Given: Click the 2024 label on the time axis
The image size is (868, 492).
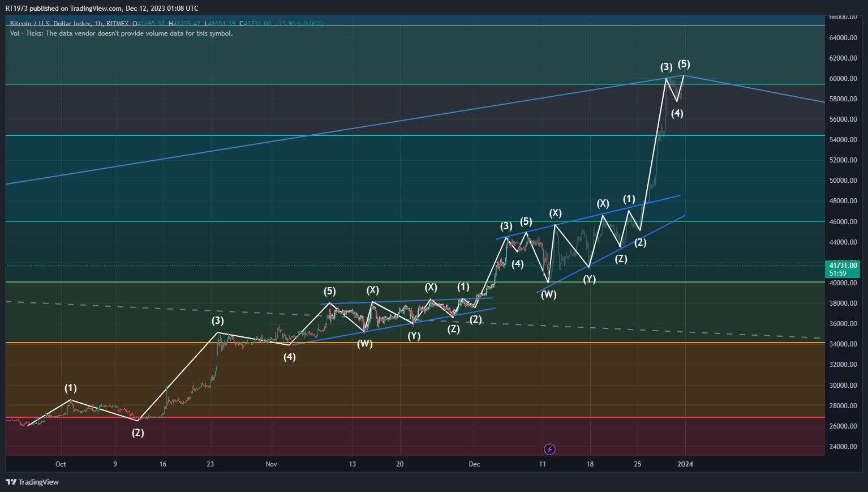Looking at the screenshot, I should [x=685, y=464].
